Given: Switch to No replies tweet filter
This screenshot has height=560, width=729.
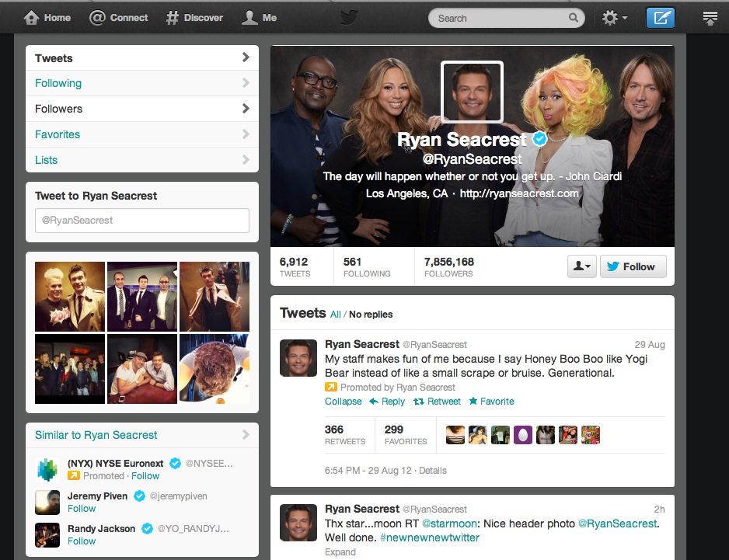Looking at the screenshot, I should click(371, 315).
